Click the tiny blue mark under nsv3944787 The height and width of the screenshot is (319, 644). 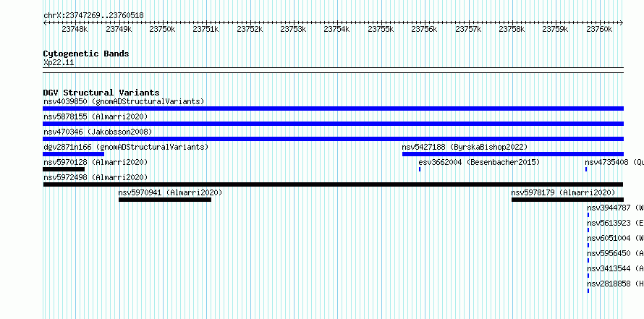pyautogui.click(x=588, y=215)
